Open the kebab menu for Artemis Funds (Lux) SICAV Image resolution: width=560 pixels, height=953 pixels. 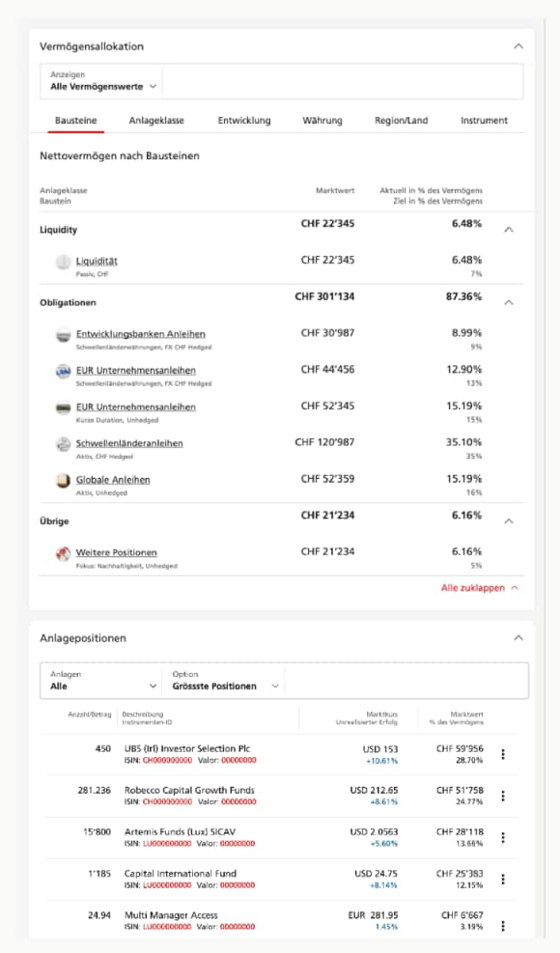(x=503, y=838)
